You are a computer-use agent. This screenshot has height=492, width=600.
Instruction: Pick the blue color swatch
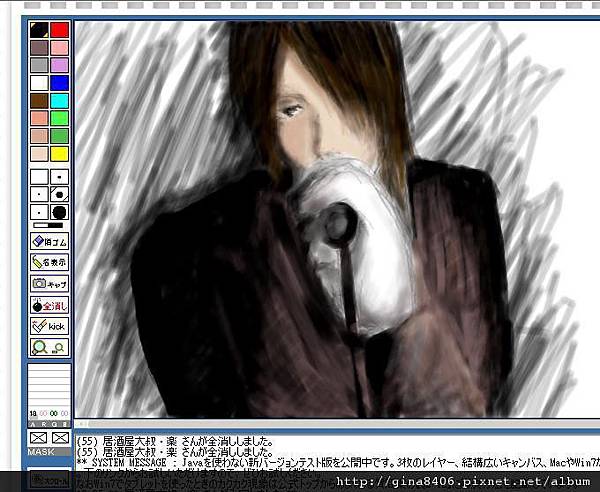point(60,83)
